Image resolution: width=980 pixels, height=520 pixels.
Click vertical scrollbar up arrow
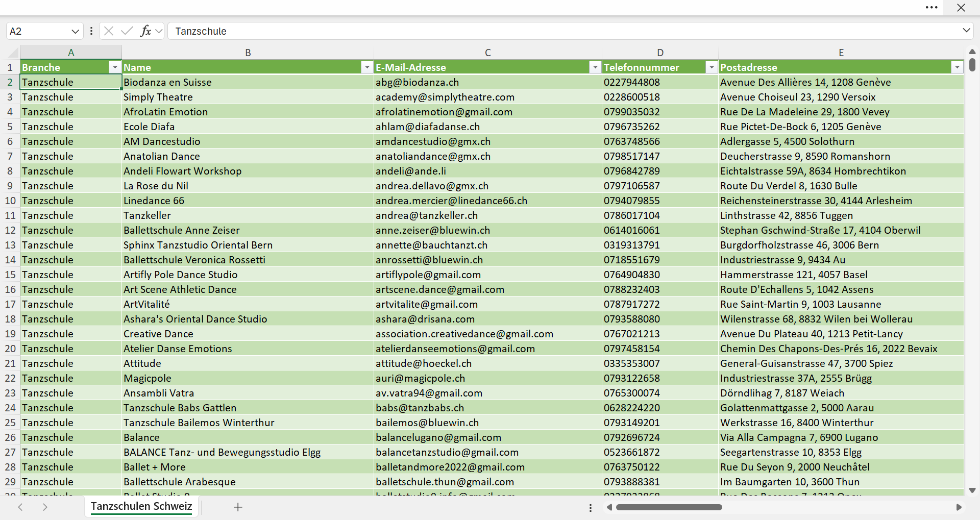(972, 52)
